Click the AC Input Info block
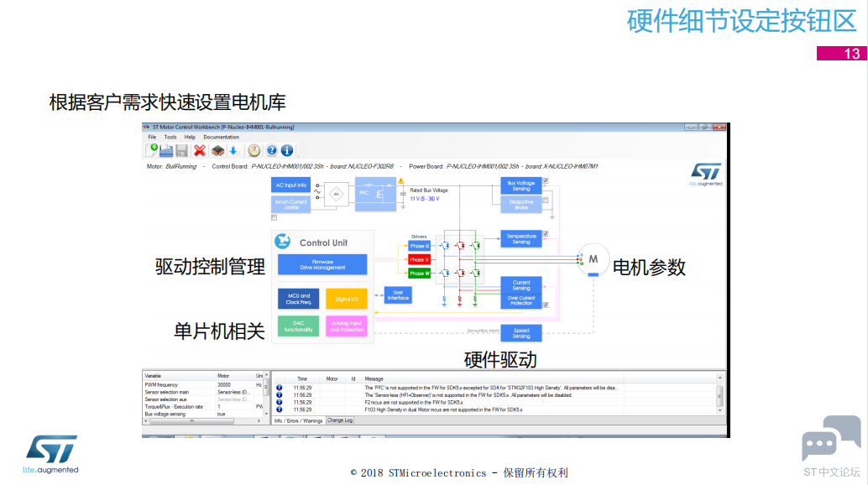 click(290, 185)
